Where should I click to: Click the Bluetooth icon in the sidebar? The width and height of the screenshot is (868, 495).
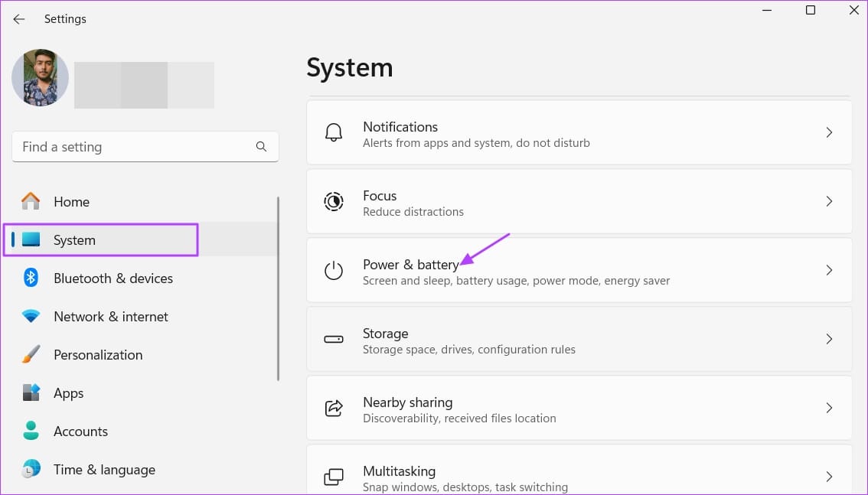point(31,278)
